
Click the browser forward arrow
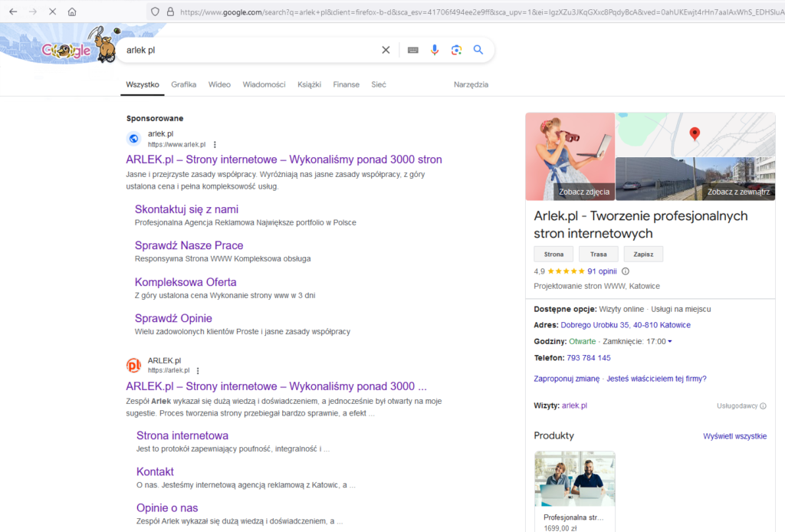click(32, 11)
